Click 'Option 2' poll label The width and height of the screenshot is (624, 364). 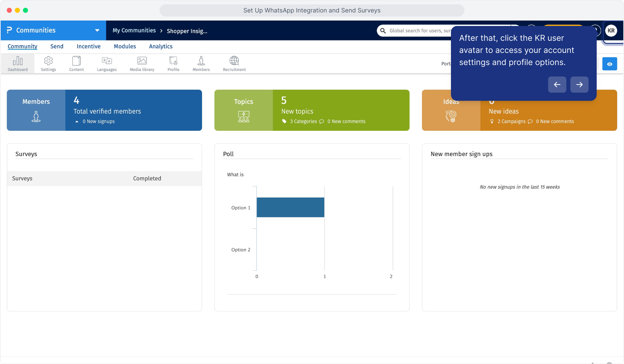[x=241, y=250]
